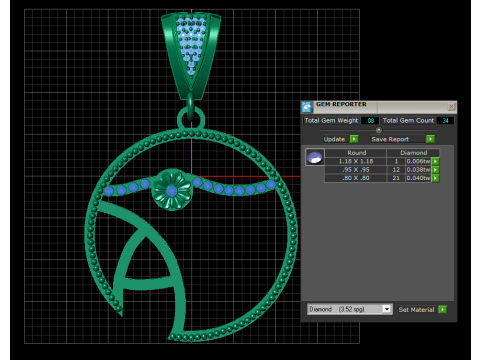Select the round gem thumbnail icon
480x360 pixels.
pyautogui.click(x=315, y=157)
